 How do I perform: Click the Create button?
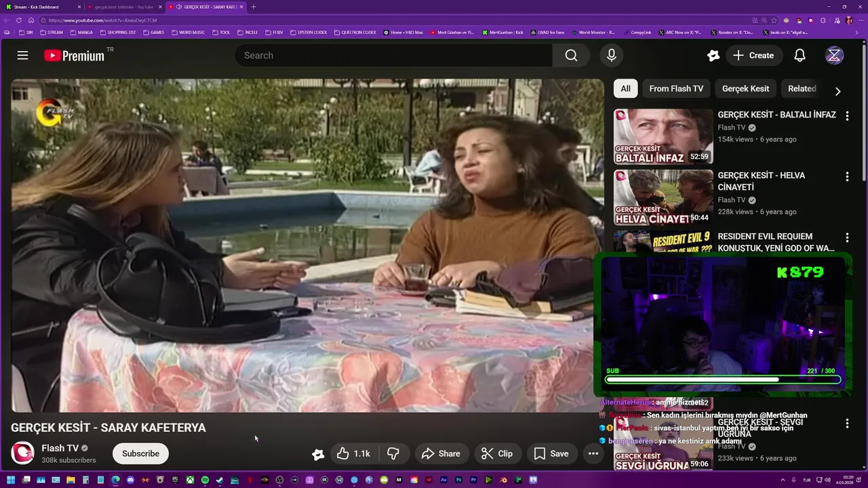click(753, 56)
